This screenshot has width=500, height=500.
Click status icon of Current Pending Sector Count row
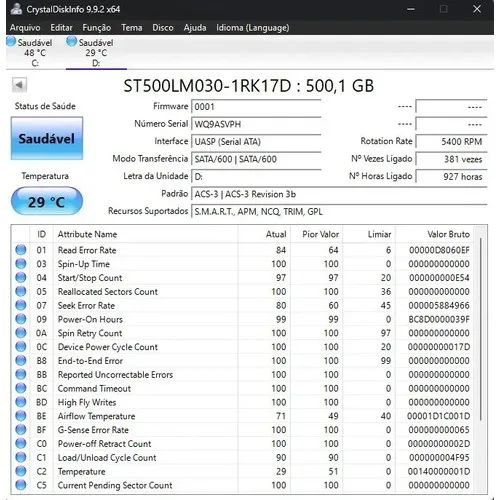click(x=21, y=485)
